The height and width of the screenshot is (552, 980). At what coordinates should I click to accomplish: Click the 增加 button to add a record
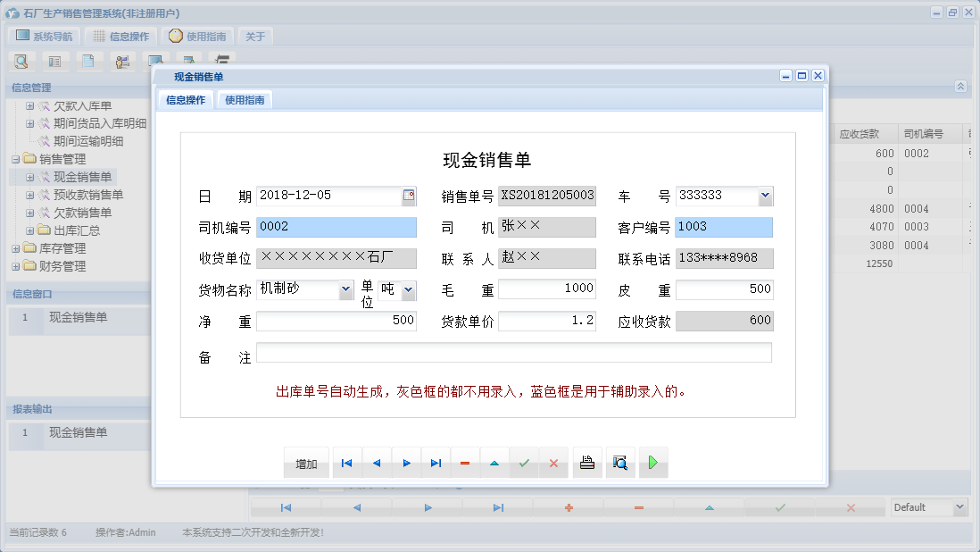pos(306,463)
